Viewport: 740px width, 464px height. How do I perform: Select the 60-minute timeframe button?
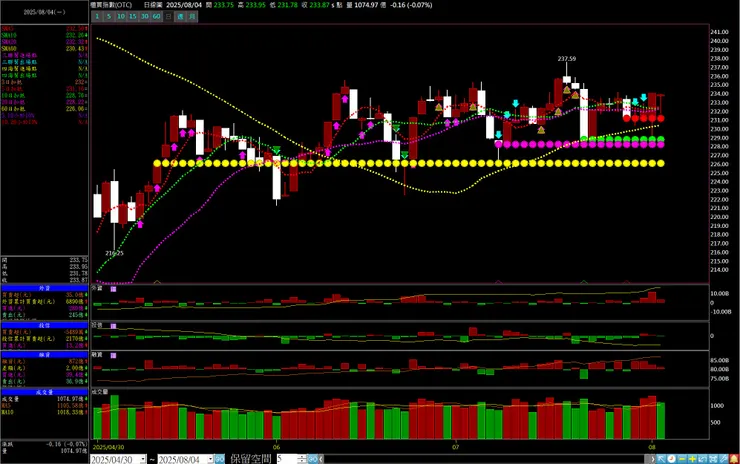click(156, 17)
